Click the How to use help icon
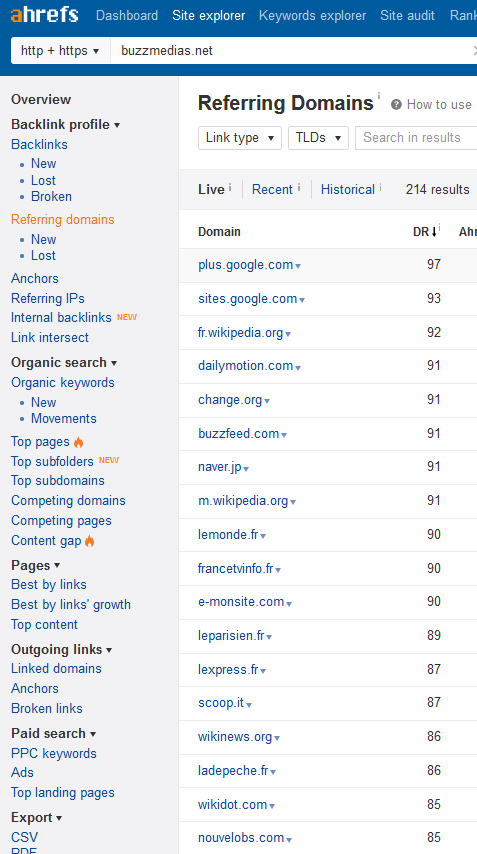 (396, 105)
